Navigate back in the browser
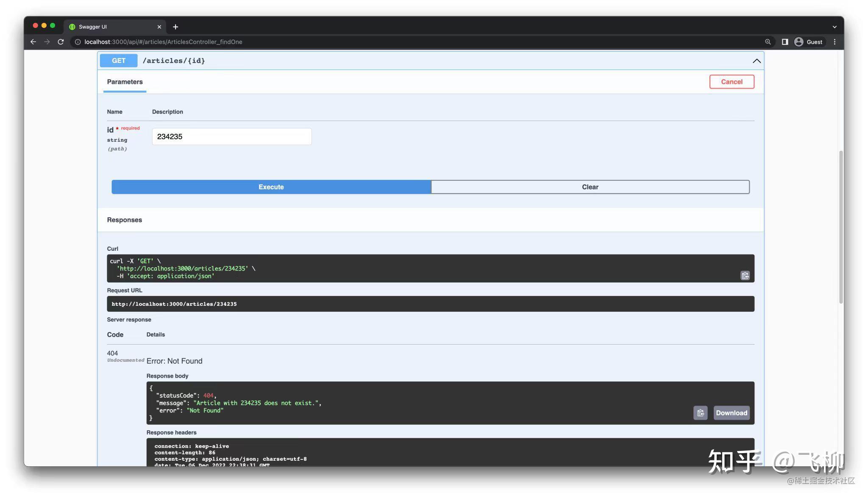 [33, 42]
